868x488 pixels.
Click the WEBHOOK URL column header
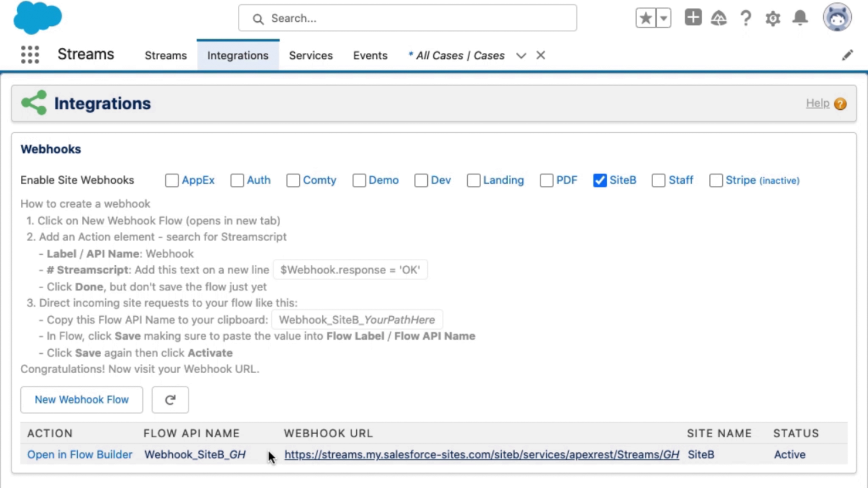point(328,433)
